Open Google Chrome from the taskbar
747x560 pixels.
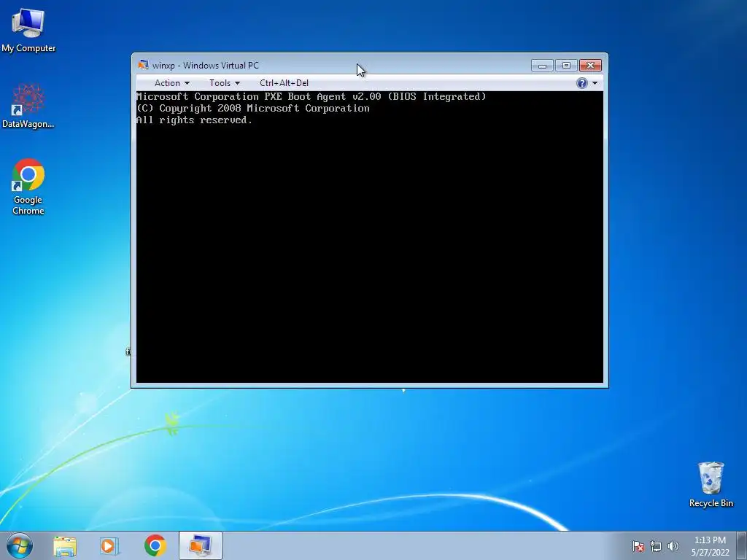(155, 545)
